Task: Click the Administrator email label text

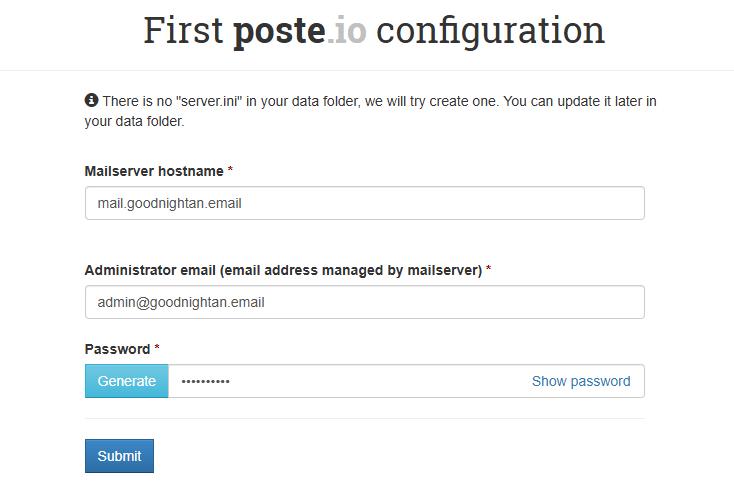Action: point(283,270)
